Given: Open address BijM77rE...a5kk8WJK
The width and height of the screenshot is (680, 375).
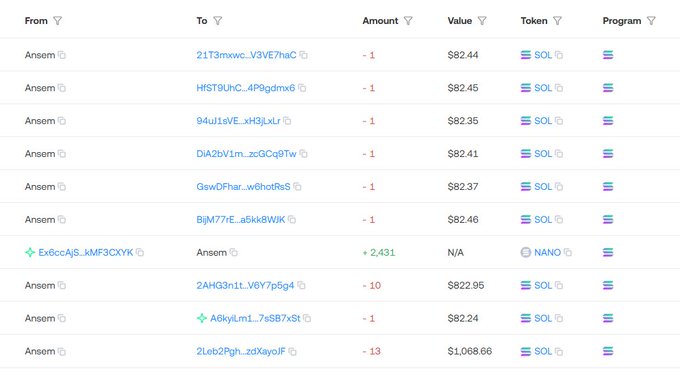Looking at the screenshot, I should pos(241,220).
